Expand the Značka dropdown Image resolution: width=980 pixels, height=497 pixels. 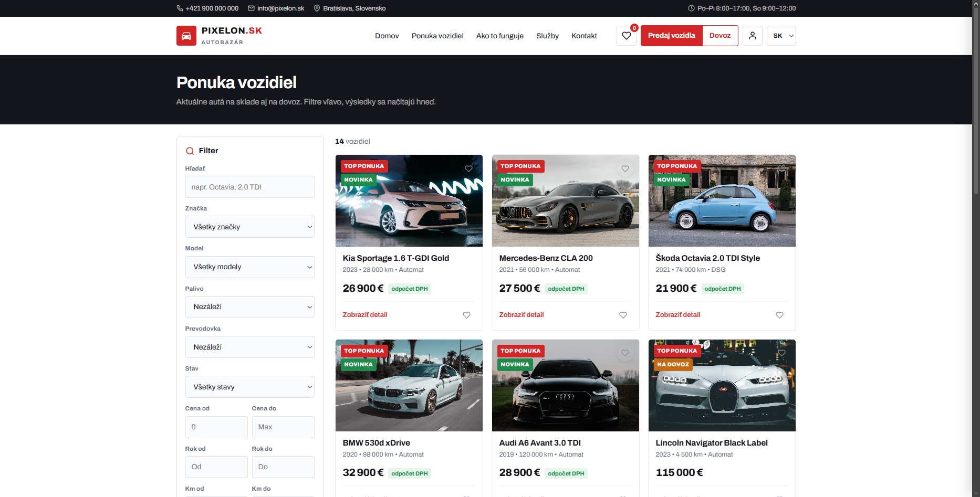click(250, 227)
